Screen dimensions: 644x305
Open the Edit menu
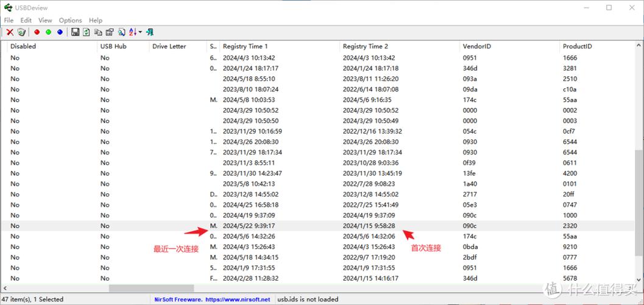(x=26, y=20)
